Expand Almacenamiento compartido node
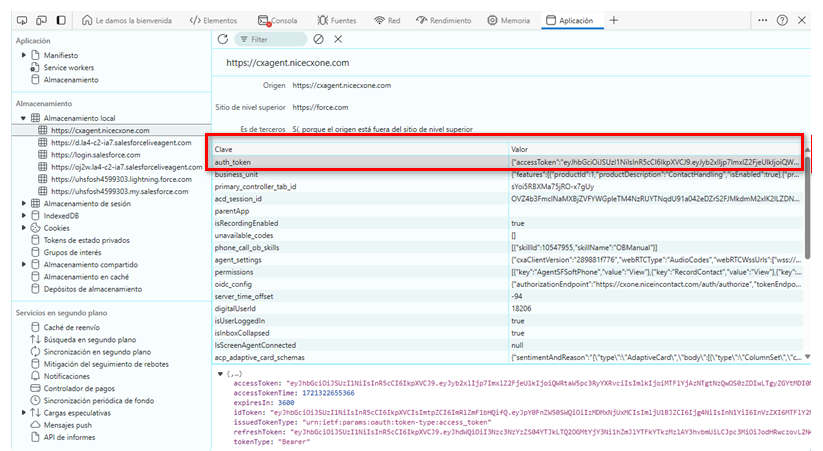823x451 pixels. pyautogui.click(x=24, y=265)
